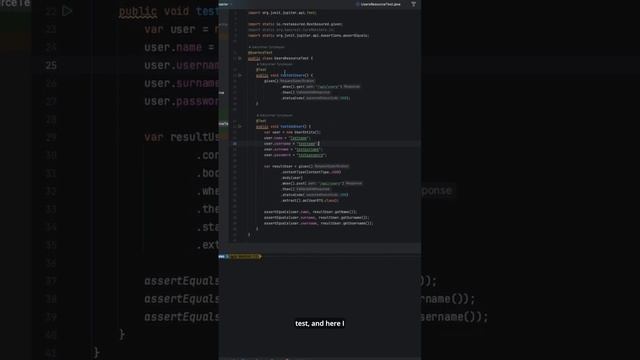Click the filter icon beside the file tab

coord(413,4)
